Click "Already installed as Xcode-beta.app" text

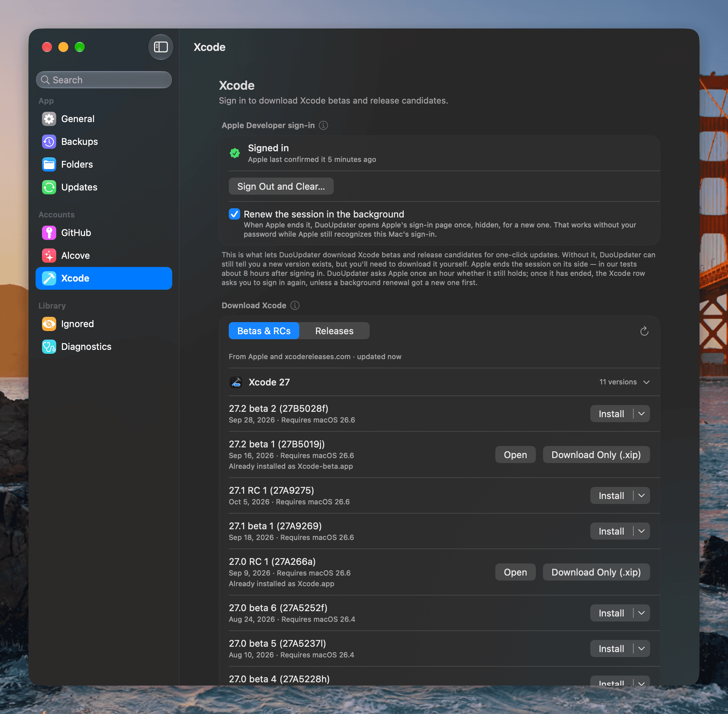point(291,466)
